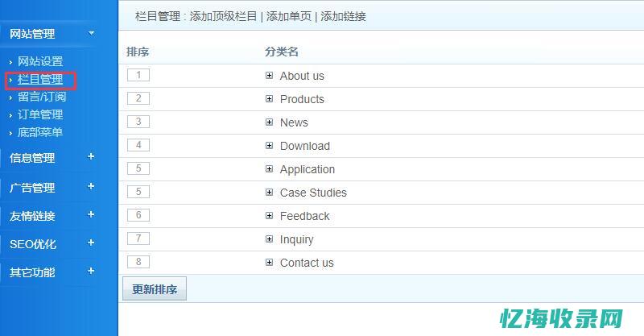This screenshot has width=644, height=336.
Task: Select 栏目管理 in the sidebar
Action: coord(40,80)
